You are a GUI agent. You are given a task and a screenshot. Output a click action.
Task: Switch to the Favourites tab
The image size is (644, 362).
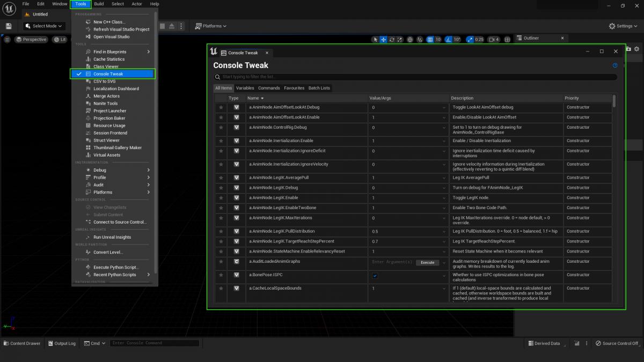click(x=294, y=88)
